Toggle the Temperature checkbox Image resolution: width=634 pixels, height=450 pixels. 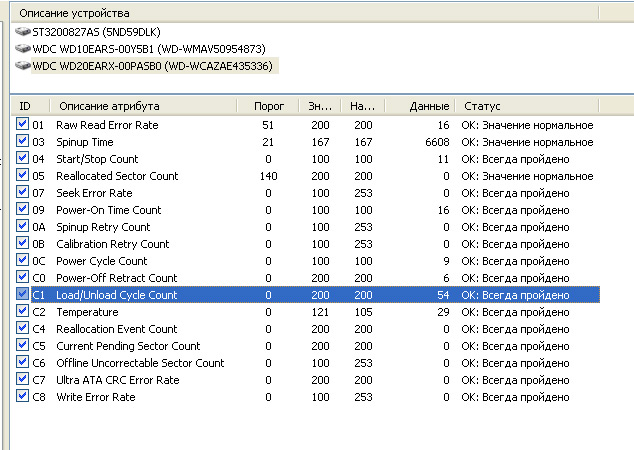(22, 311)
